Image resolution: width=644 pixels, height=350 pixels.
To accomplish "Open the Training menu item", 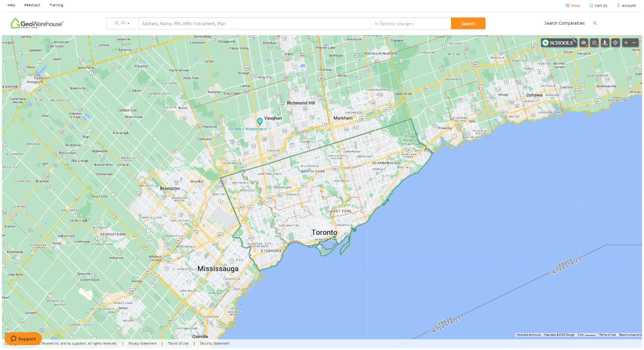I will 56,5.
